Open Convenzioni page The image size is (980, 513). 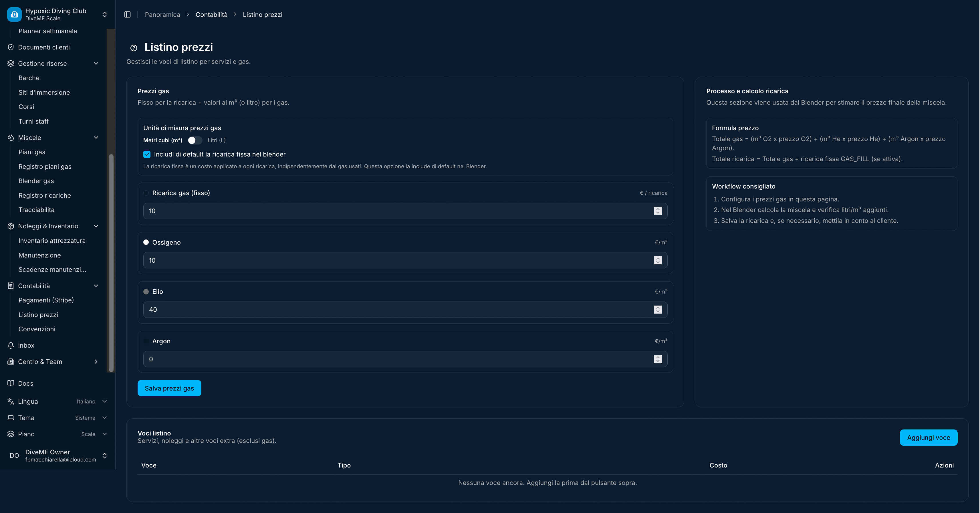[37, 329]
